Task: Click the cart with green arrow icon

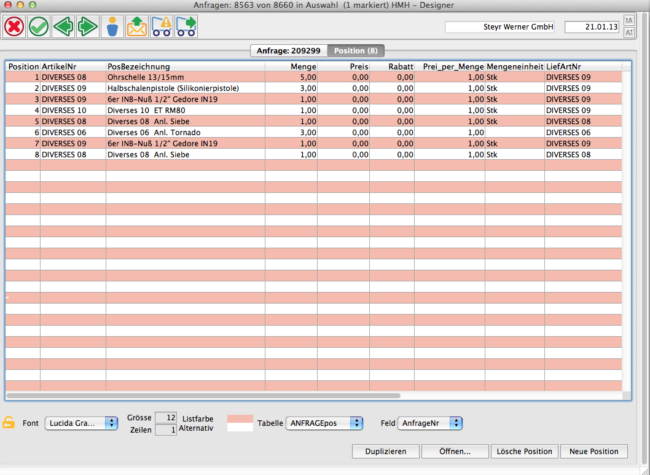Action: tap(186, 26)
